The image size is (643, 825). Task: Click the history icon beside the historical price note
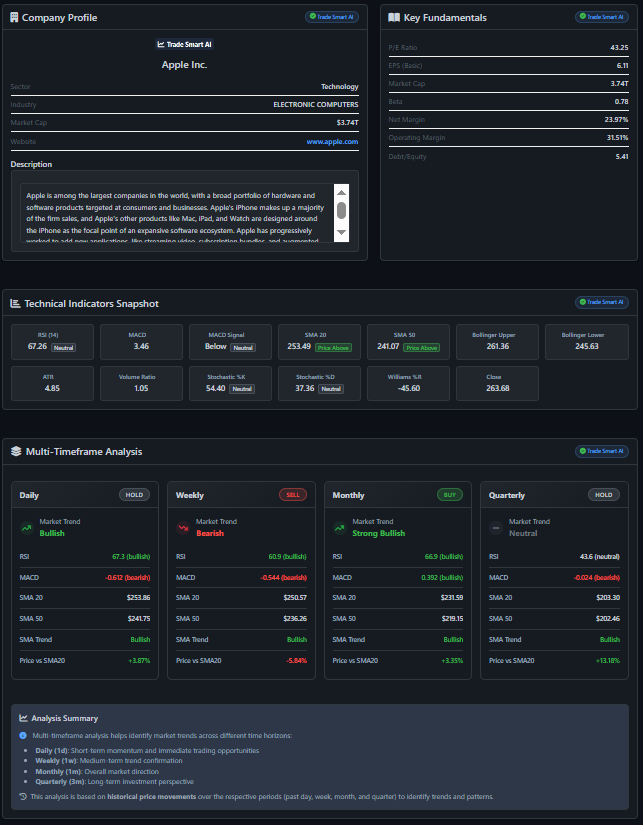tap(24, 797)
